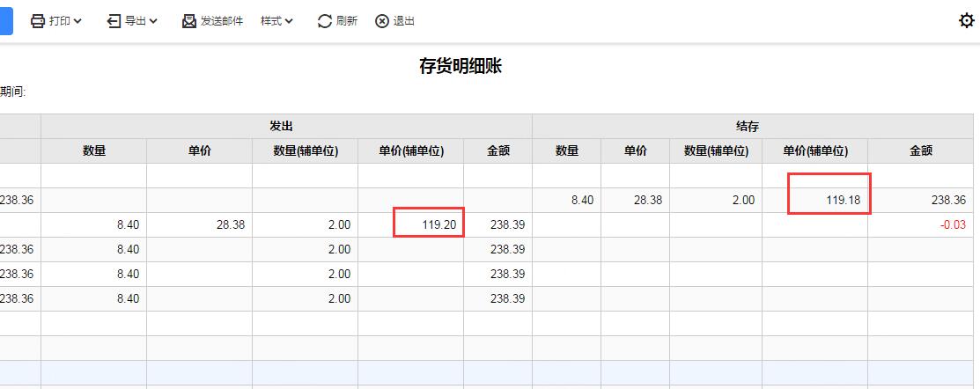Click 金额 header under 结存
This screenshot has height=389, width=980.
pyautogui.click(x=921, y=150)
